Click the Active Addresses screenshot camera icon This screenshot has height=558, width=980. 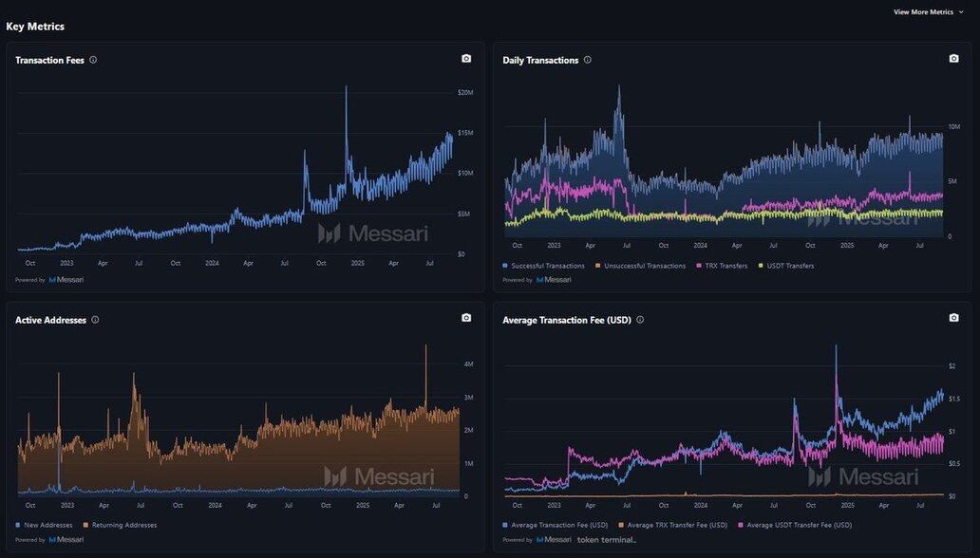pyautogui.click(x=466, y=318)
